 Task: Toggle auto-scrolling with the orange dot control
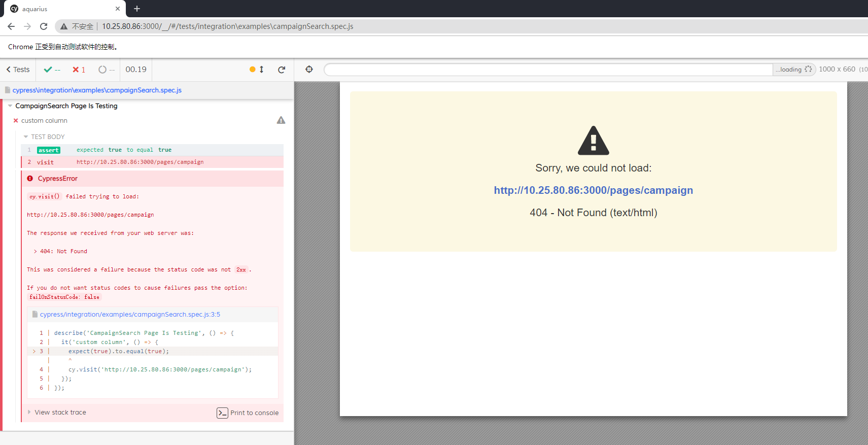pos(257,70)
